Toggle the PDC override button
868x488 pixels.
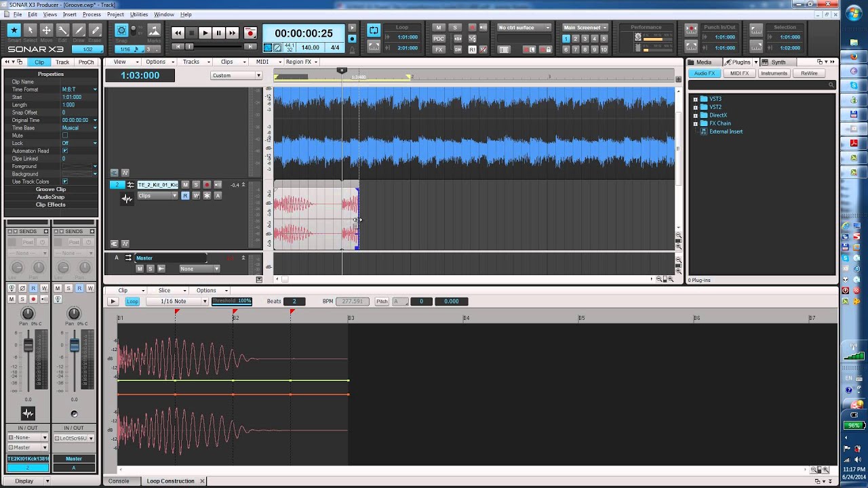[x=439, y=39]
